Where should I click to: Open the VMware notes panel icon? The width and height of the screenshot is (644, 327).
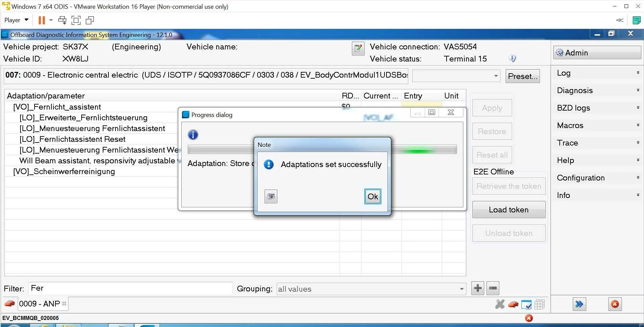point(636,21)
